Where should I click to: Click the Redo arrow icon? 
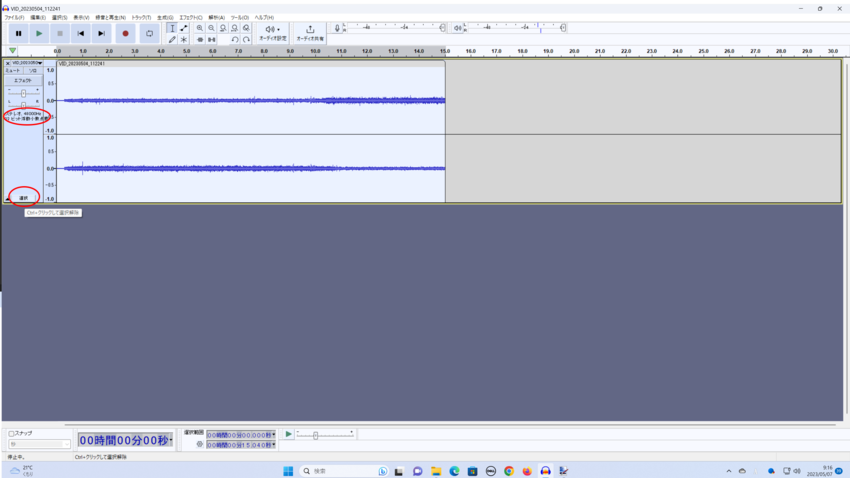click(246, 40)
